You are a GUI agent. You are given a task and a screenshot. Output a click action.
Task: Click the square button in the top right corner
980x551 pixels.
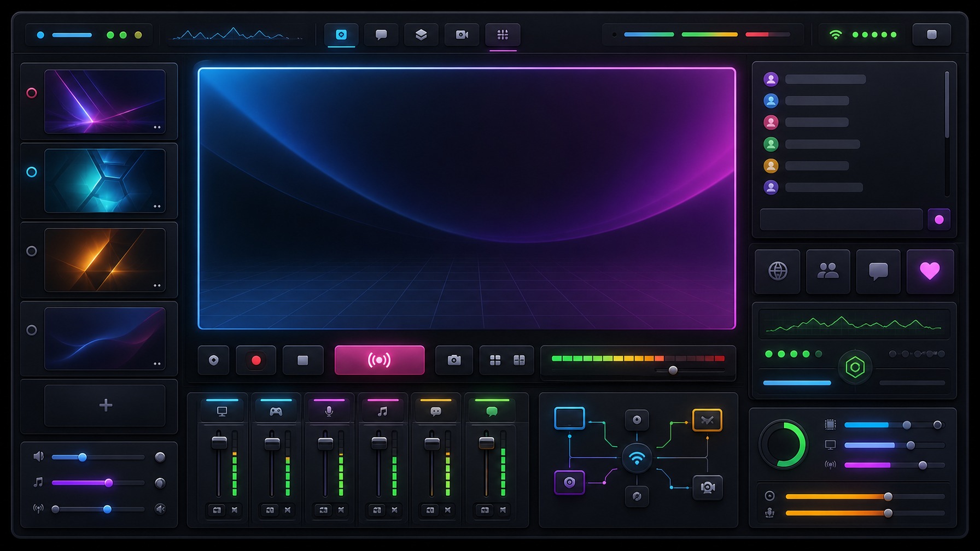pyautogui.click(x=932, y=35)
